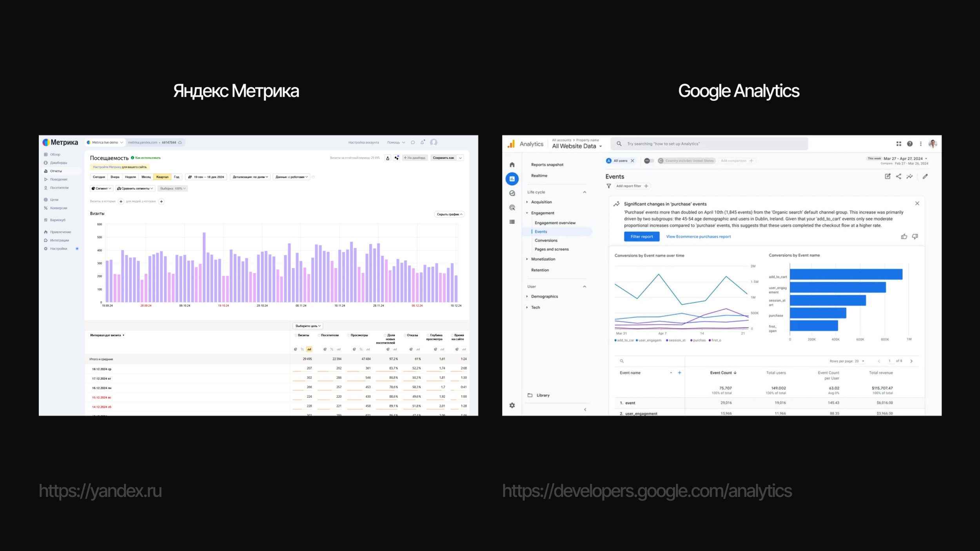The height and width of the screenshot is (551, 980).
Task: Click the thumbs up icon on insight card
Action: 904,236
